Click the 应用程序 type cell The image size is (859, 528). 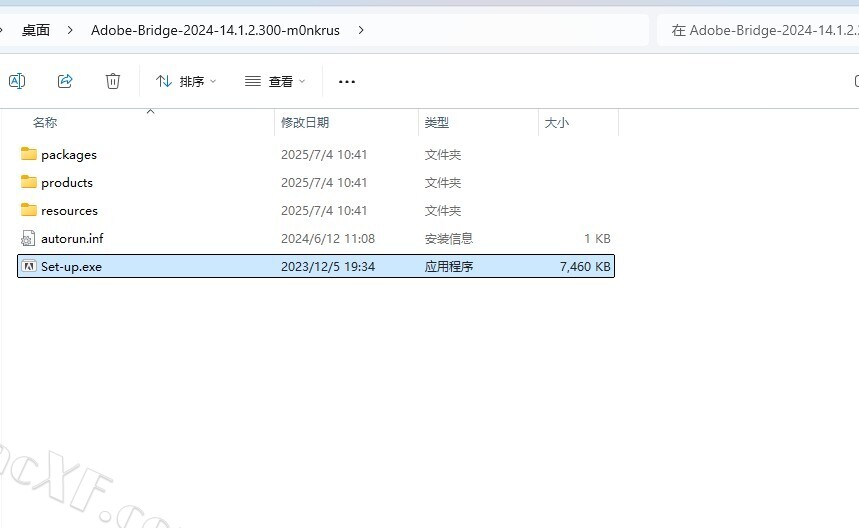(449, 267)
